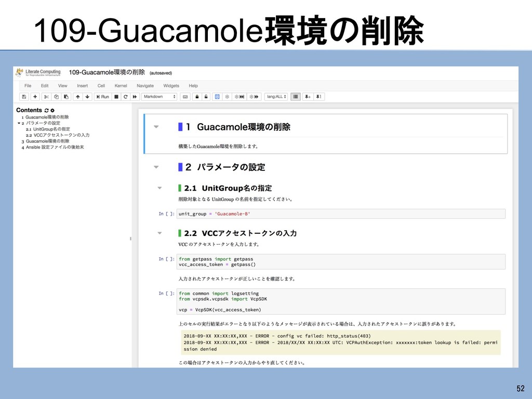532x399 pixels.
Task: Click the pin-plus toolbar icon
Action: (308, 97)
